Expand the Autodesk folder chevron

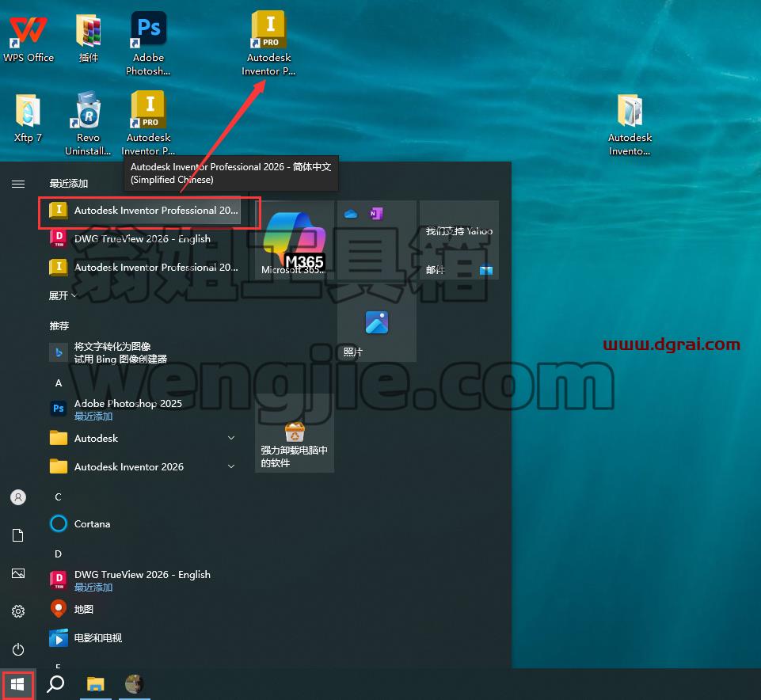[231, 438]
